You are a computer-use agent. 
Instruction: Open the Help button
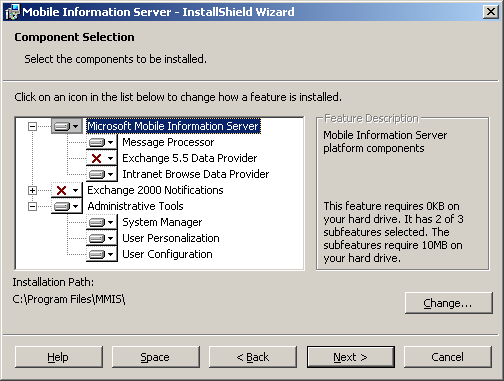point(59,357)
